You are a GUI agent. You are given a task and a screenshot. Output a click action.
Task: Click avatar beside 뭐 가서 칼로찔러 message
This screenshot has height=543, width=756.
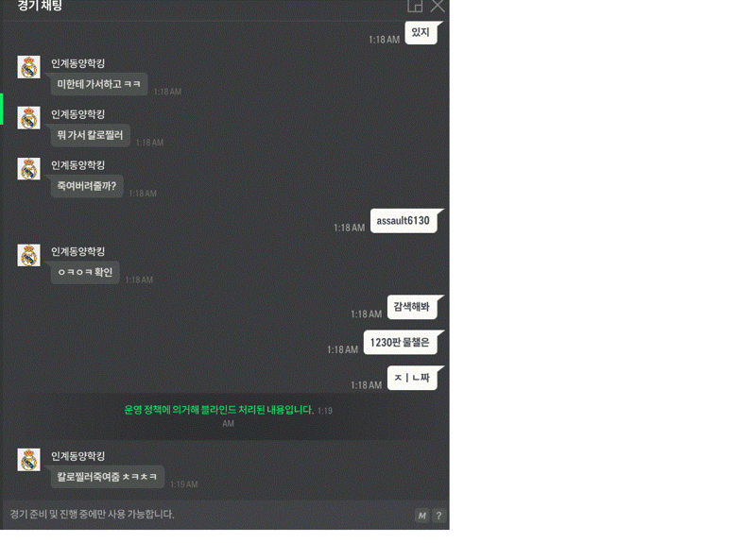29,118
